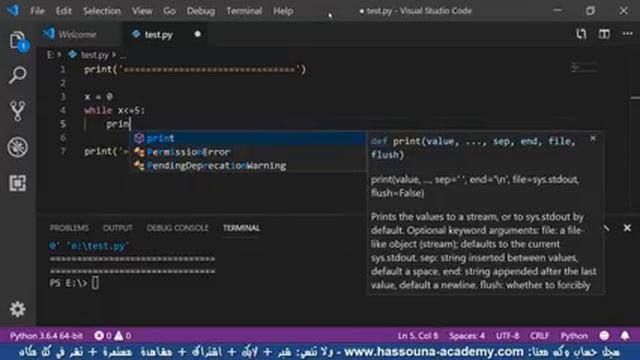The height and width of the screenshot is (360, 640).
Task: Open the Explorer view in the activity bar
Action: point(18,41)
